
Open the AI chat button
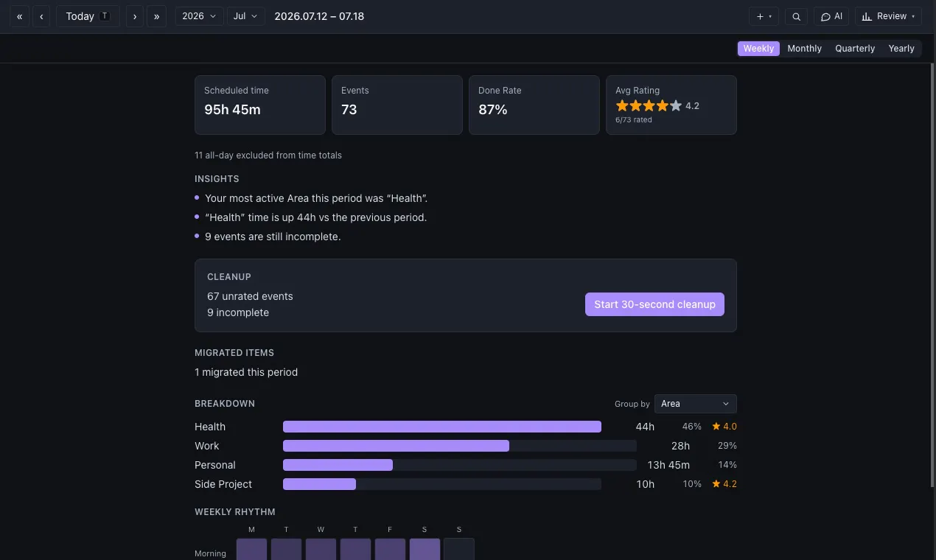point(831,16)
